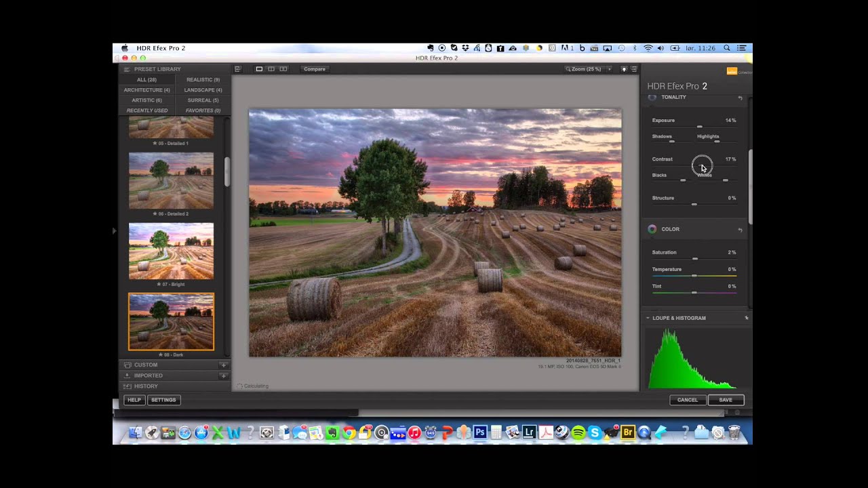The width and height of the screenshot is (868, 488).
Task: Favorite the 07 - Bright preset star
Action: 158,284
